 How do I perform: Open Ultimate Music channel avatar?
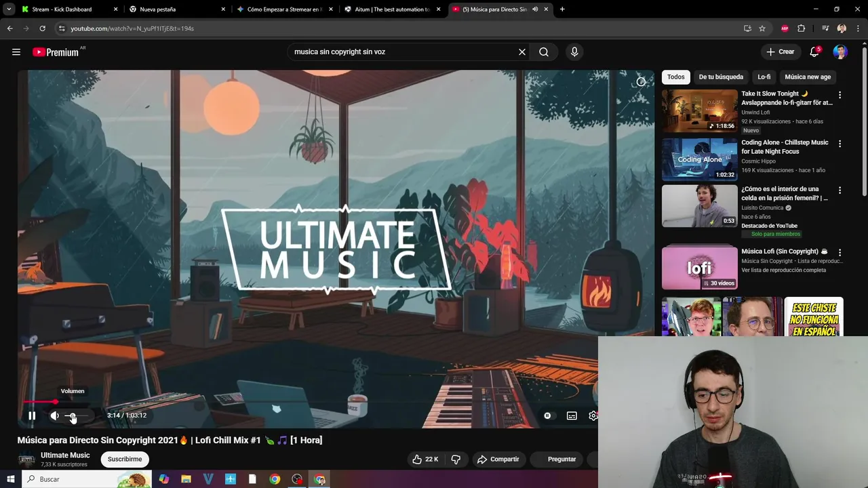pyautogui.click(x=26, y=459)
